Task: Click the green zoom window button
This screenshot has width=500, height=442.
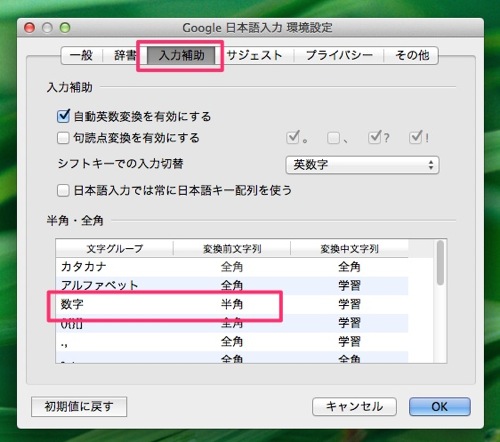Action: click(65, 28)
